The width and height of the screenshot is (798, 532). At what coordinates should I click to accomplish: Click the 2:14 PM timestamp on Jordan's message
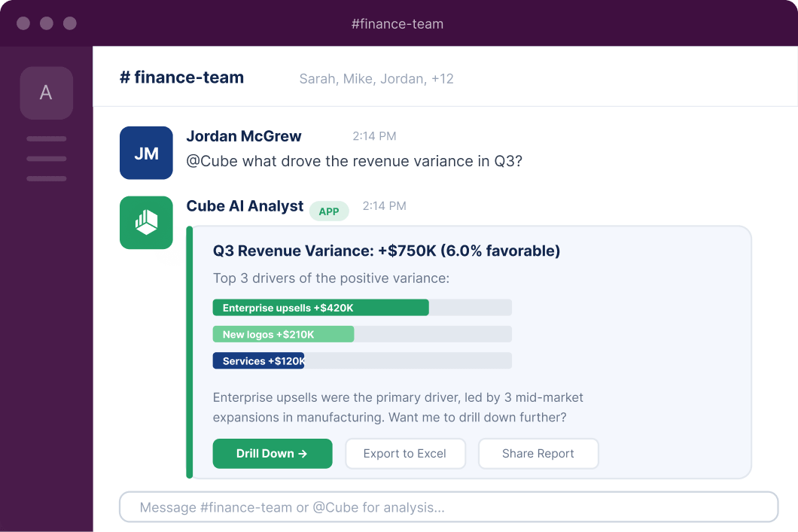(375, 136)
